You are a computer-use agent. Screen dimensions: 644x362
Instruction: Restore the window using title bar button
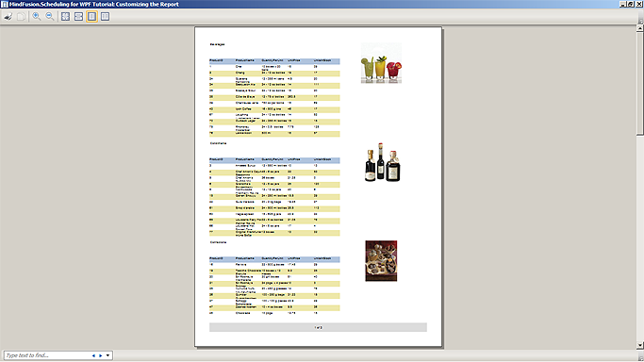(x=631, y=4)
